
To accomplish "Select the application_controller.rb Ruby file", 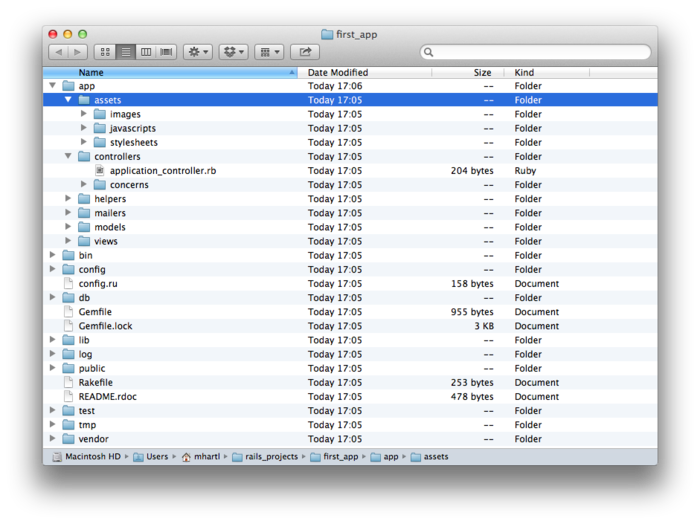I will (x=162, y=171).
